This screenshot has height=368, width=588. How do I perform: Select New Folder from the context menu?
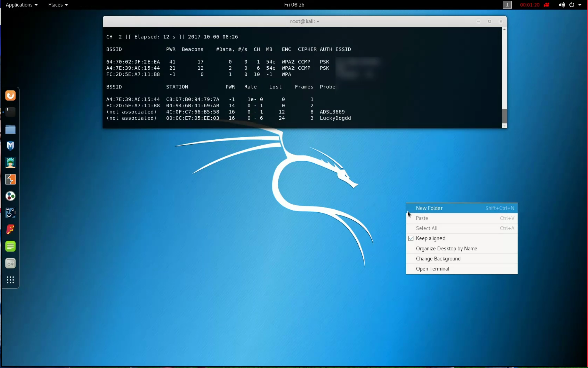(x=429, y=208)
